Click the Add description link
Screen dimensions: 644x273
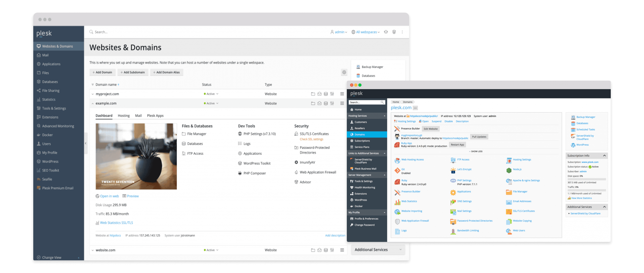pyautogui.click(x=335, y=235)
